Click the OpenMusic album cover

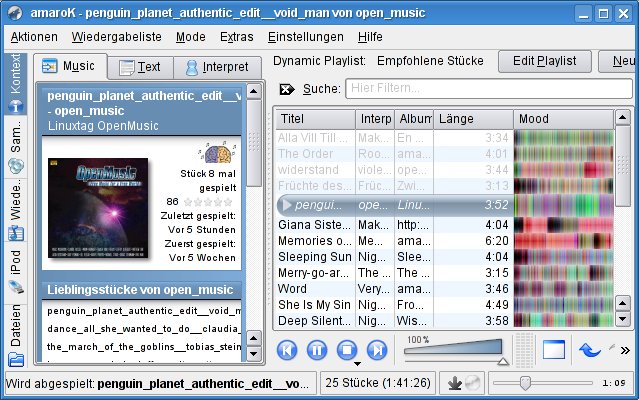pyautogui.click(x=98, y=208)
